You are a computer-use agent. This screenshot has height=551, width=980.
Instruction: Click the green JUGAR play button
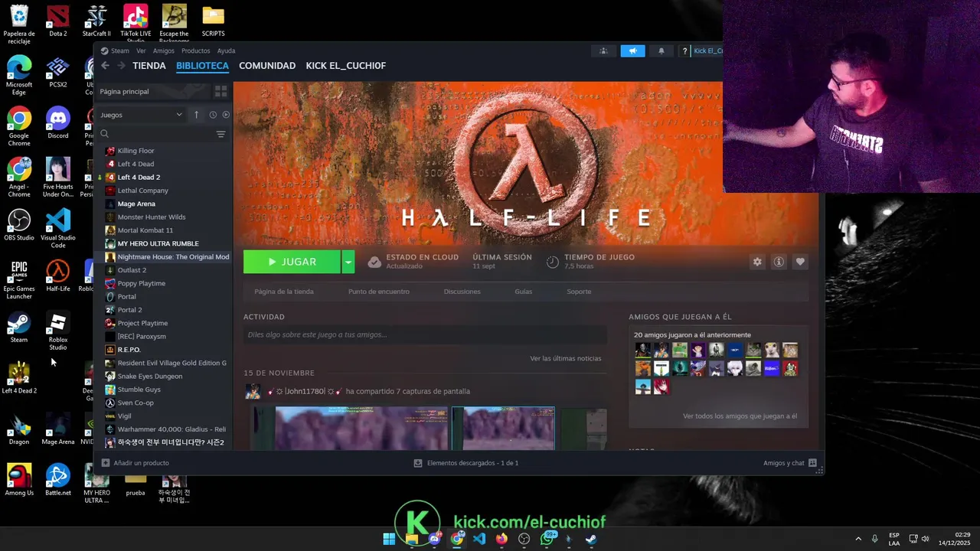click(292, 262)
